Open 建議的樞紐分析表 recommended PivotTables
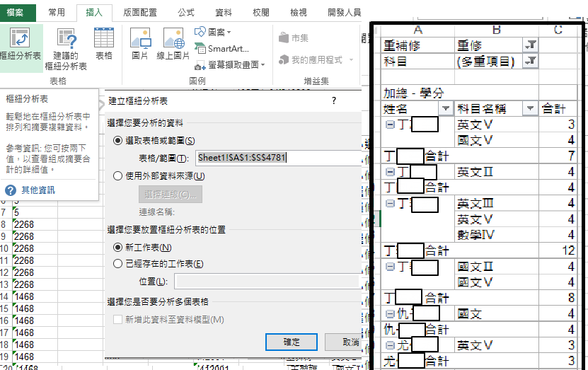588x370 pixels. pyautogui.click(x=66, y=49)
